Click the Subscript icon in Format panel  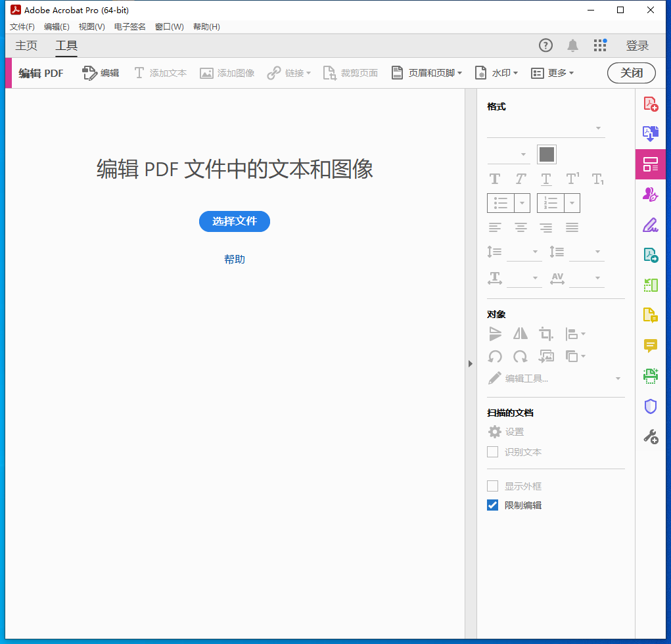point(597,178)
